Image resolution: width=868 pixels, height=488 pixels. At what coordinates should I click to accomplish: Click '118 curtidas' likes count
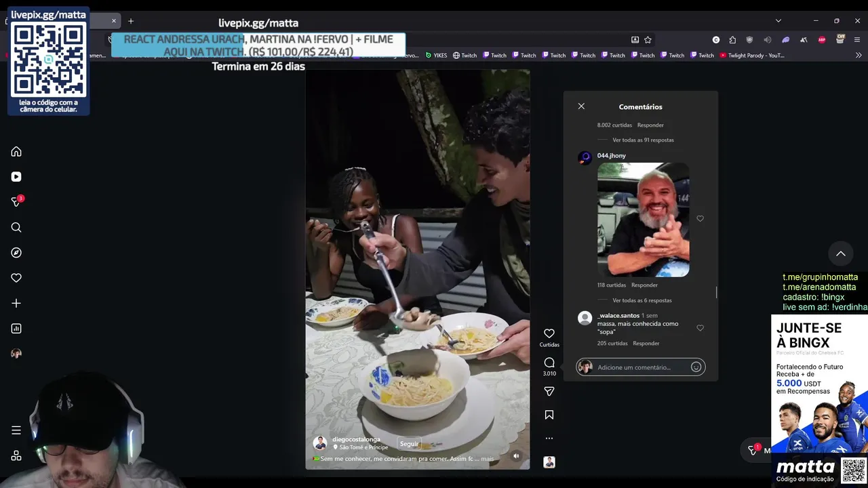coord(612,285)
